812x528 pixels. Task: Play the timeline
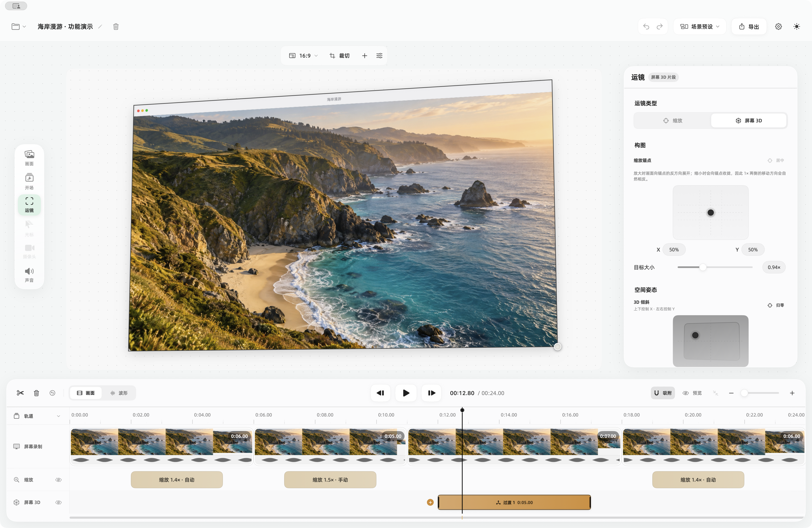406,393
